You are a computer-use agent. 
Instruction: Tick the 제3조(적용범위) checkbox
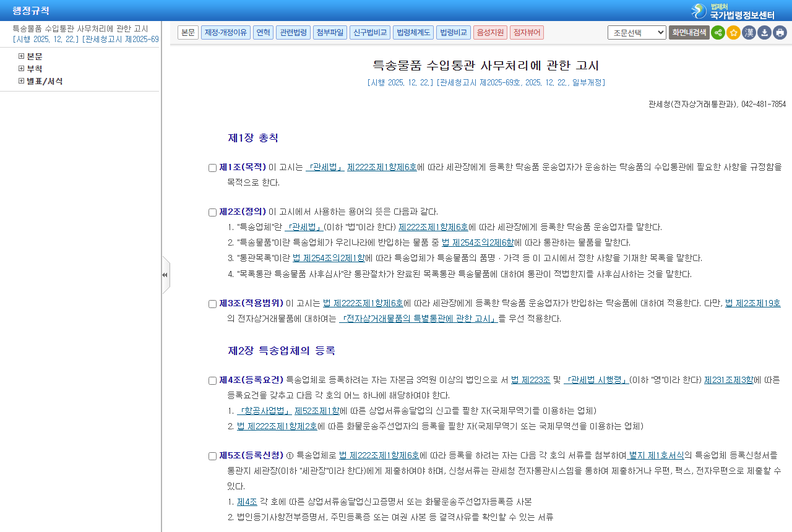(212, 304)
